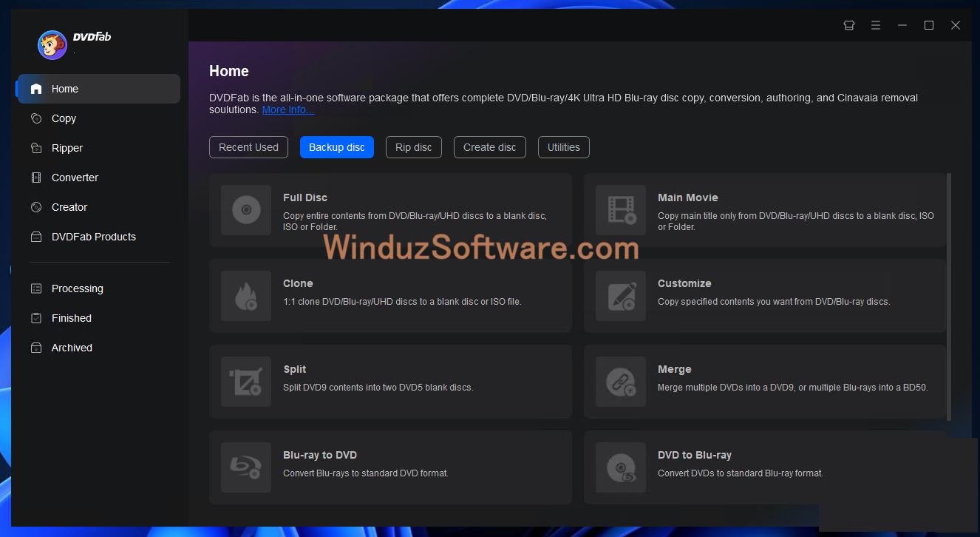
Task: Click the Processing list icon in sidebar
Action: (x=36, y=288)
